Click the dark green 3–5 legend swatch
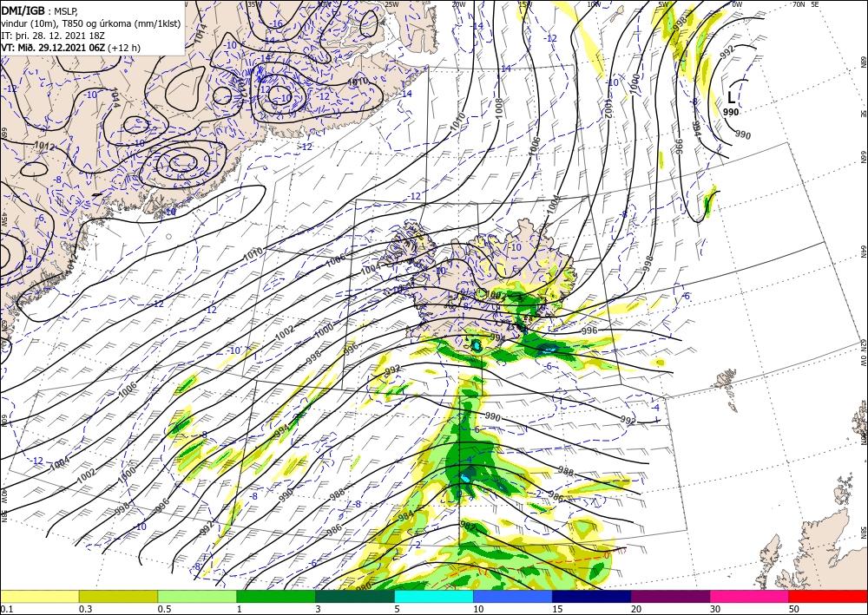 355,596
